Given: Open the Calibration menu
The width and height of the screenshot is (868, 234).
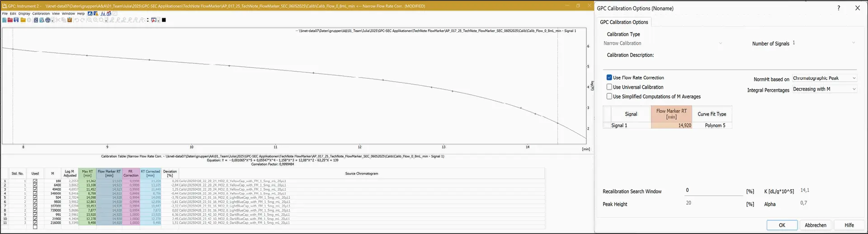Looking at the screenshot, I should point(41,14).
